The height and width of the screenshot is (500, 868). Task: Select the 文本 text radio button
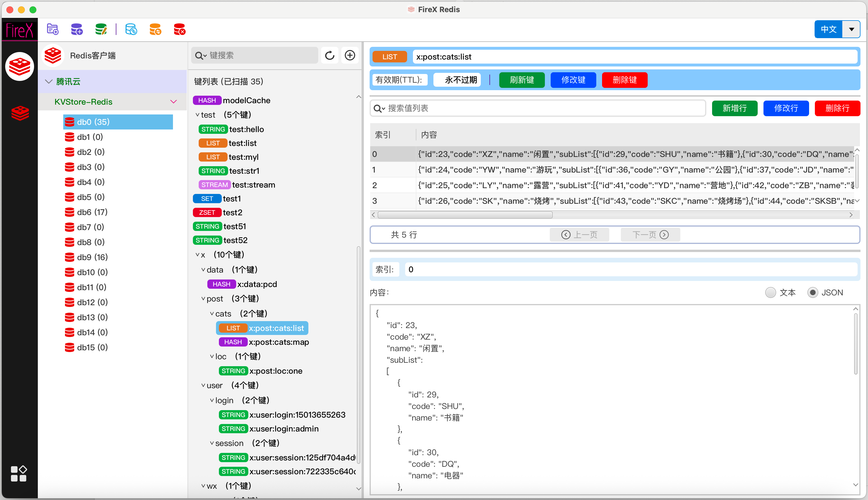click(x=770, y=292)
